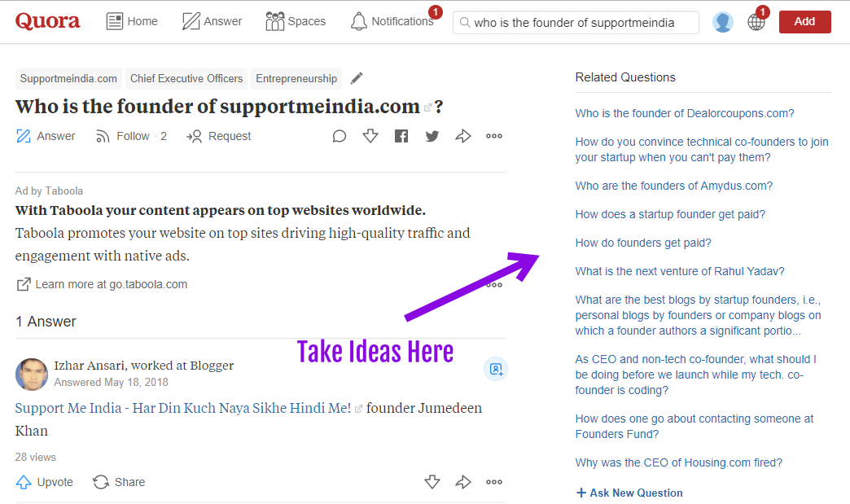
Task: Click the answer's share arrow icon
Action: tap(463, 482)
